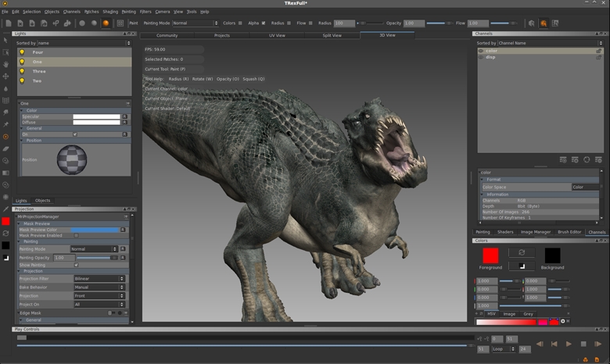610x364 pixels.
Task: Click the red Foreground color swatch
Action: 490,255
